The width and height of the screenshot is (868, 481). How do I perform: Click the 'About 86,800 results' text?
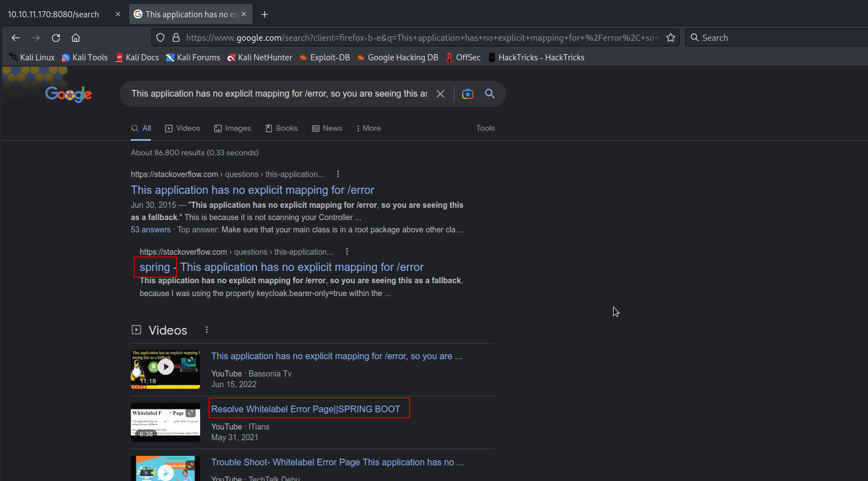tap(195, 153)
